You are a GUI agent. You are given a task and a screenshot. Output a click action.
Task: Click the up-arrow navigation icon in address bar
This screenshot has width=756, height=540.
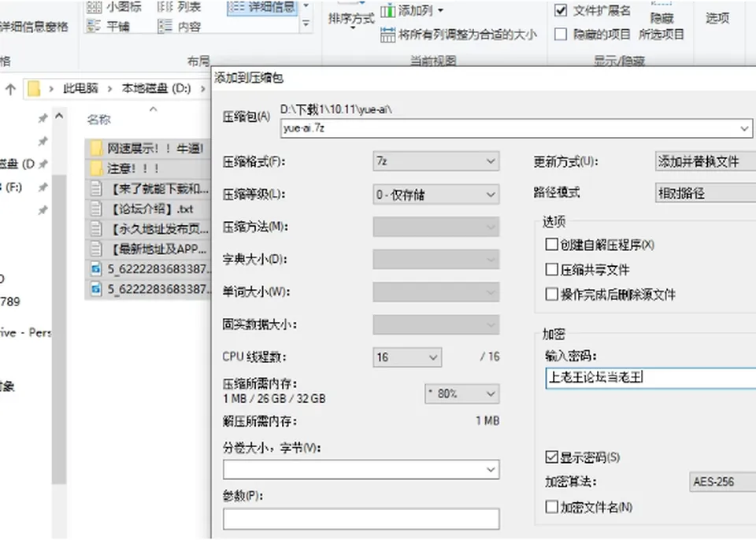[x=10, y=89]
